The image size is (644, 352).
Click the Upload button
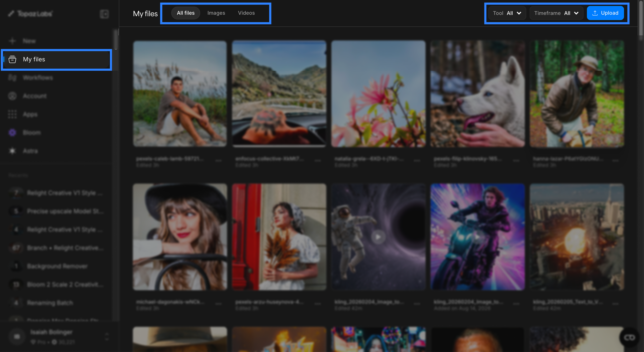point(605,13)
